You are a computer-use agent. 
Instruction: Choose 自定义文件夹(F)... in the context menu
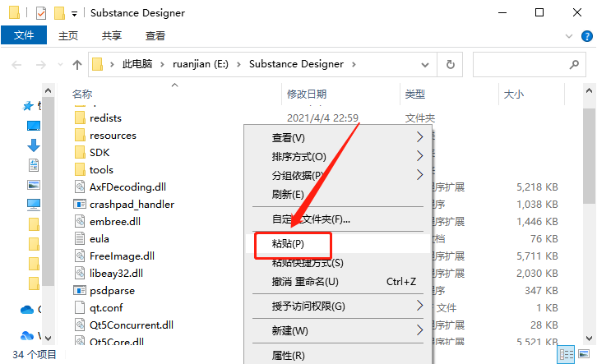pyautogui.click(x=338, y=219)
